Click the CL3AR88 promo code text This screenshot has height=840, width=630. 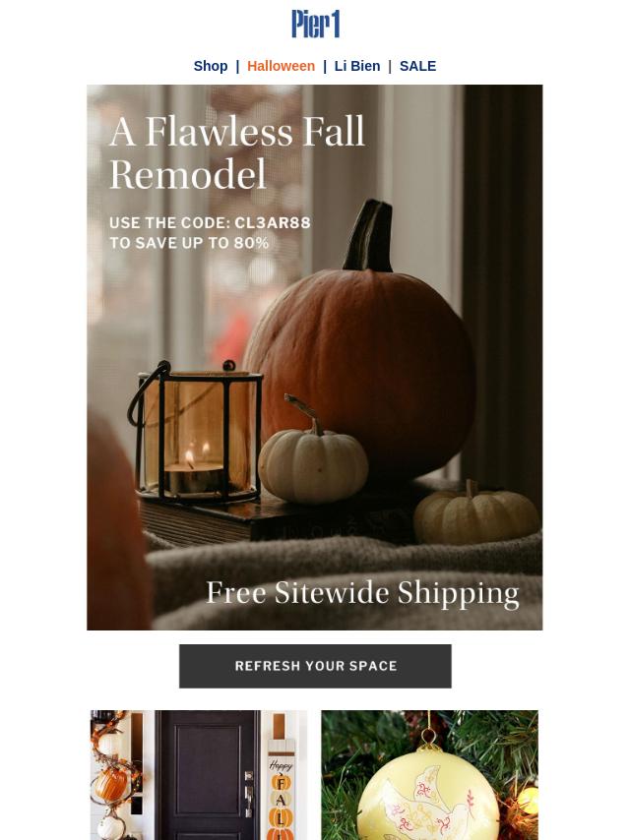click(273, 222)
